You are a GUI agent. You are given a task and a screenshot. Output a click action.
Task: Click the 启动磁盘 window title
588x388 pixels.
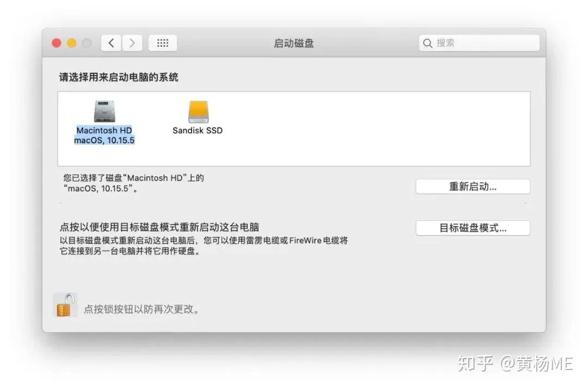click(x=293, y=43)
